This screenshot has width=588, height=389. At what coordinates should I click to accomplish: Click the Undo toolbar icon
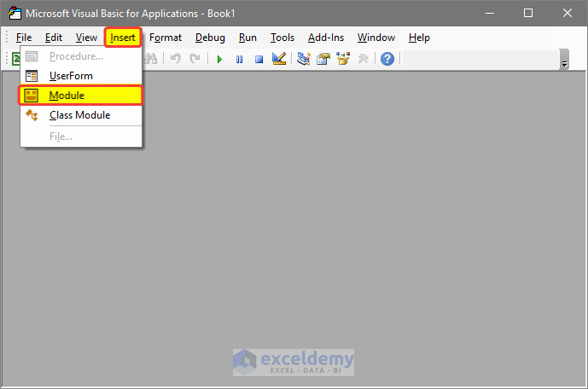[x=175, y=59]
